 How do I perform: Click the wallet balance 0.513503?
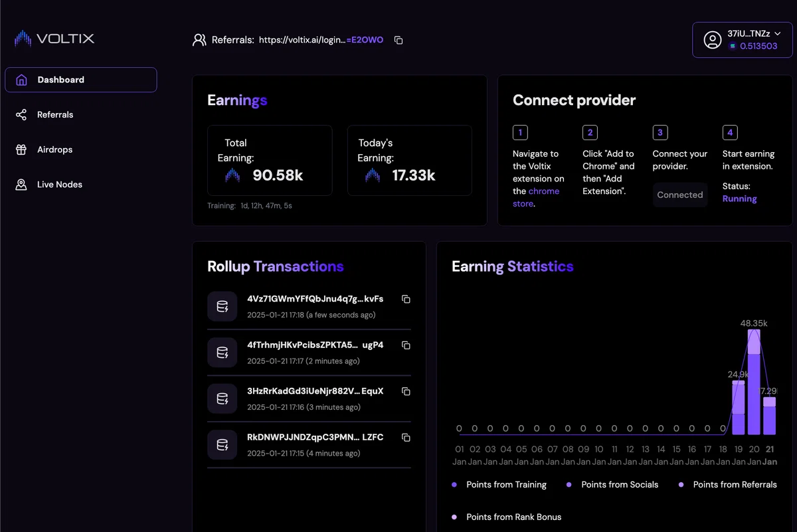(758, 46)
